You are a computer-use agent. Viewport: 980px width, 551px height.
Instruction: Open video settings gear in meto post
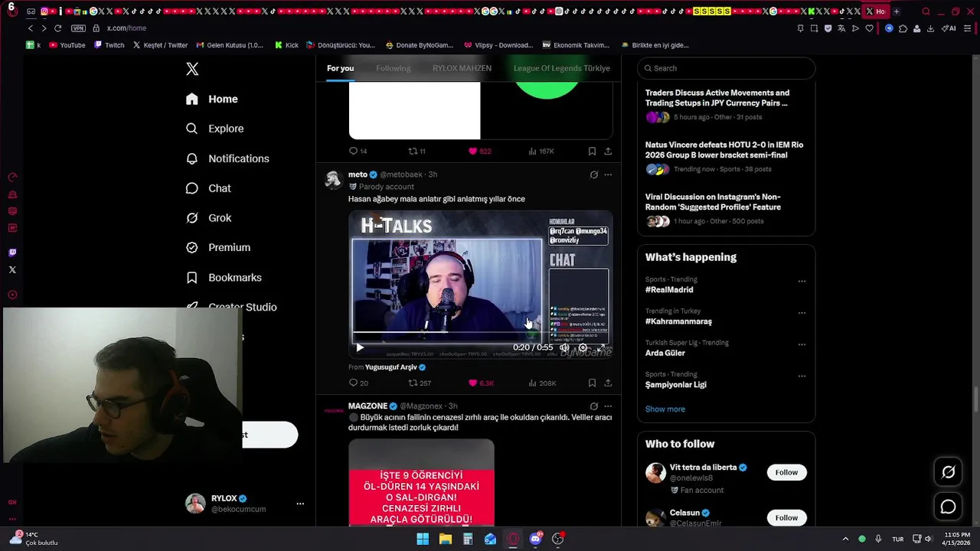tap(583, 347)
